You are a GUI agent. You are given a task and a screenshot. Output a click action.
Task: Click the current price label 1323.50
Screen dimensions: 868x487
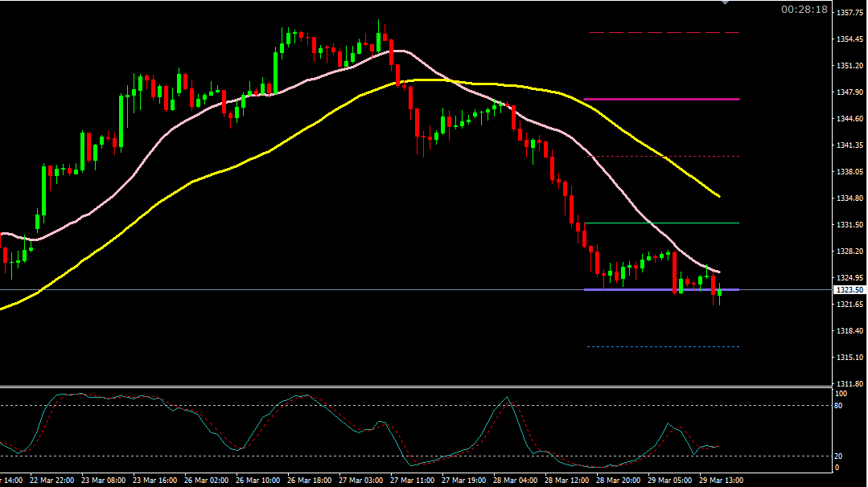tap(849, 289)
